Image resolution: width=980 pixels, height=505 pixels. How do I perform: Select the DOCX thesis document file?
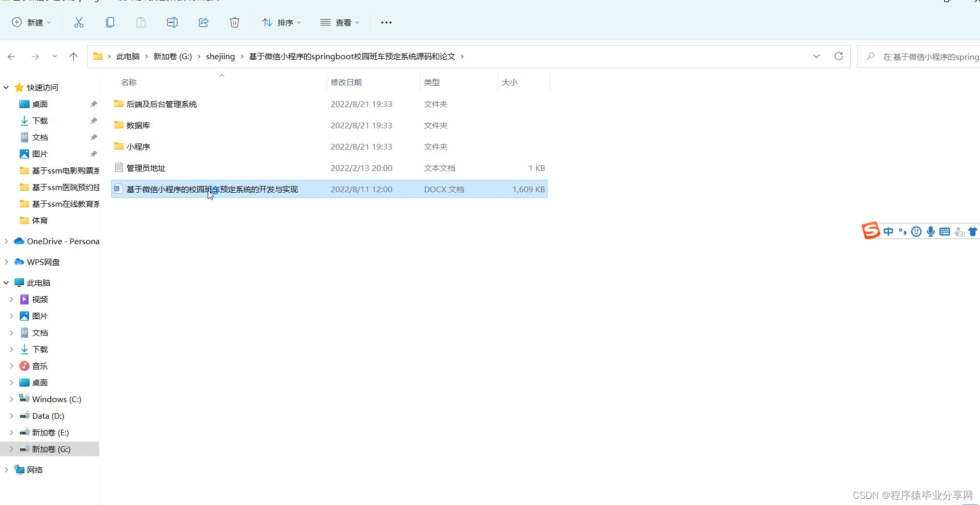click(329, 189)
